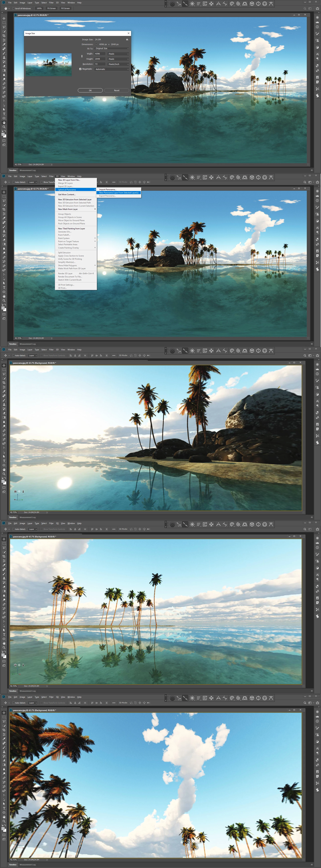
Task: Expand the Resample Automatic method dropdown
Action: click(x=112, y=69)
